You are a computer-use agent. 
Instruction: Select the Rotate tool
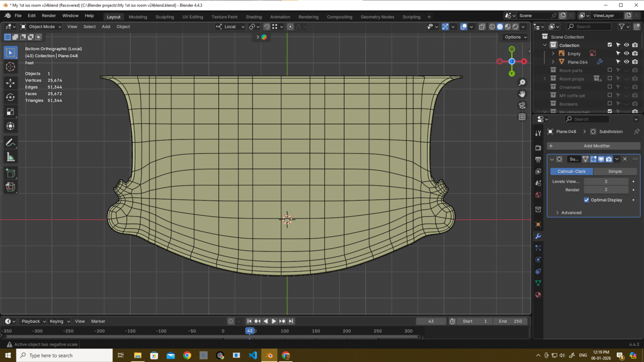point(11,97)
